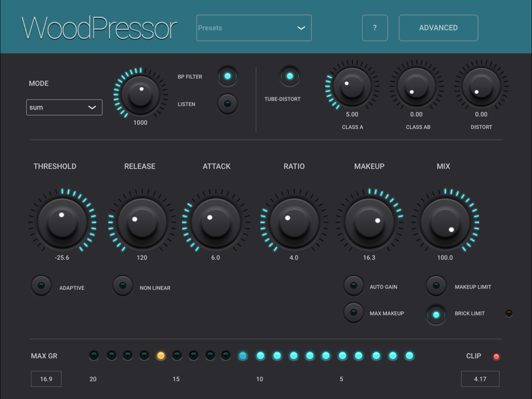Click the CLIP value field 4.17

pos(480,379)
